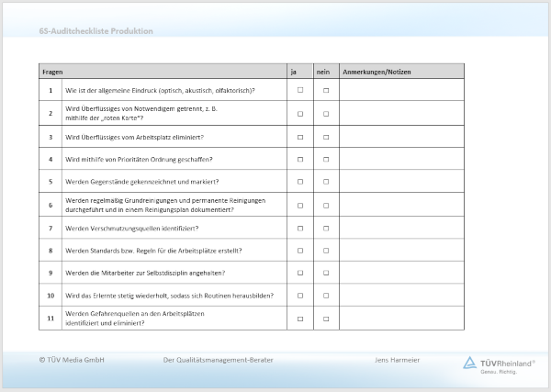This screenshot has height=392, width=551.
Task: Click the 6S-Auditcheckliste Produktion title
Action: [x=96, y=31]
